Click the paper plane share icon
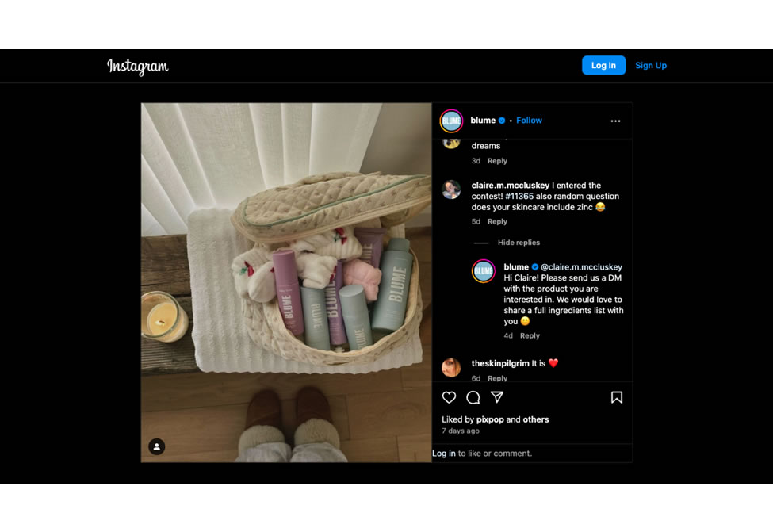The width and height of the screenshot is (773, 532). click(x=497, y=397)
